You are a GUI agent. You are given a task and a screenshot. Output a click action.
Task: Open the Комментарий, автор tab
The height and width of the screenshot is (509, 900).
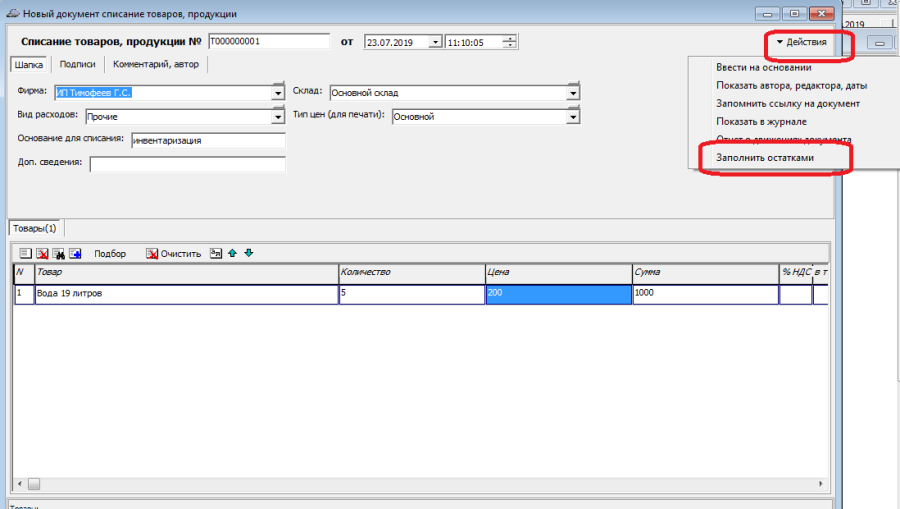click(x=156, y=64)
